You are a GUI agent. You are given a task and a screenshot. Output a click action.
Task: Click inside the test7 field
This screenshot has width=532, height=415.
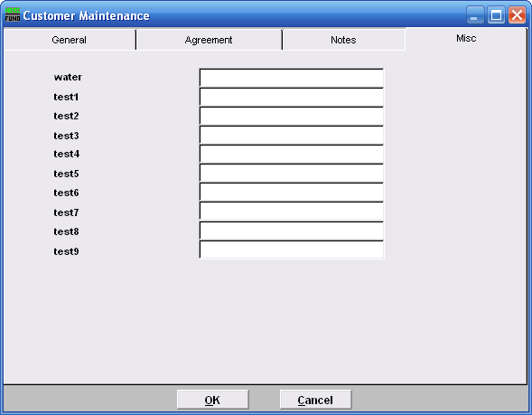point(292,212)
